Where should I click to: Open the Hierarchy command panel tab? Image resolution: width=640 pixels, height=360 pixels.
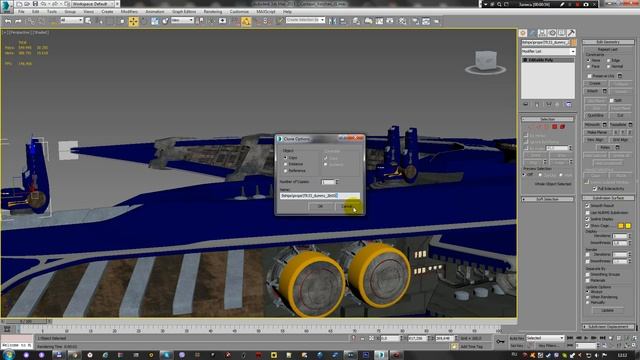click(542, 33)
